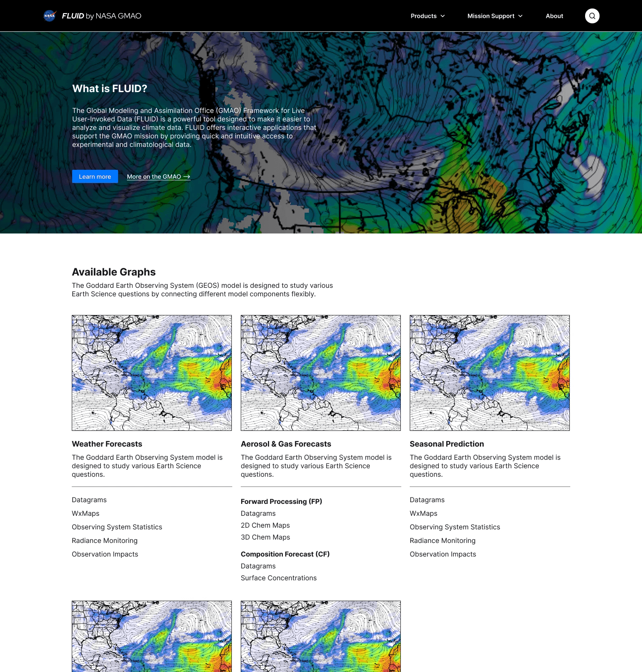Open the partially visible bottom-middle map thumbnail
Screen dimensions: 642x672
pyautogui.click(x=321, y=636)
